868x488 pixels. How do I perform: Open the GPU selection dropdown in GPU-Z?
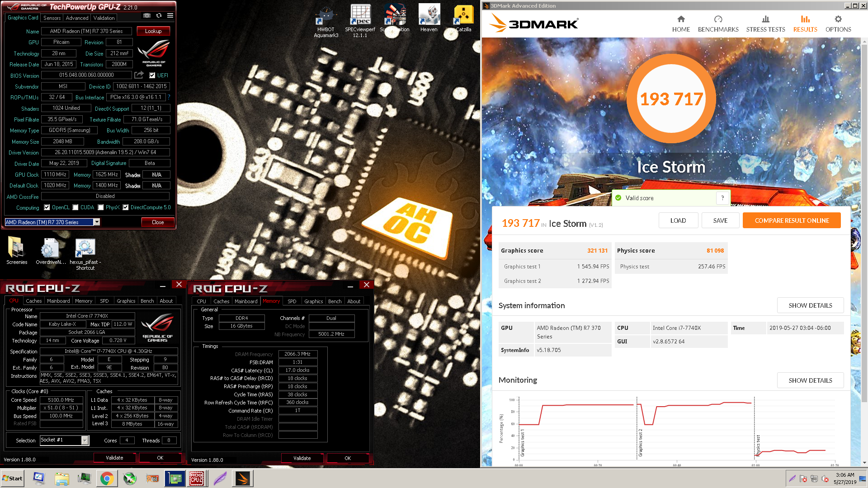[x=97, y=222]
